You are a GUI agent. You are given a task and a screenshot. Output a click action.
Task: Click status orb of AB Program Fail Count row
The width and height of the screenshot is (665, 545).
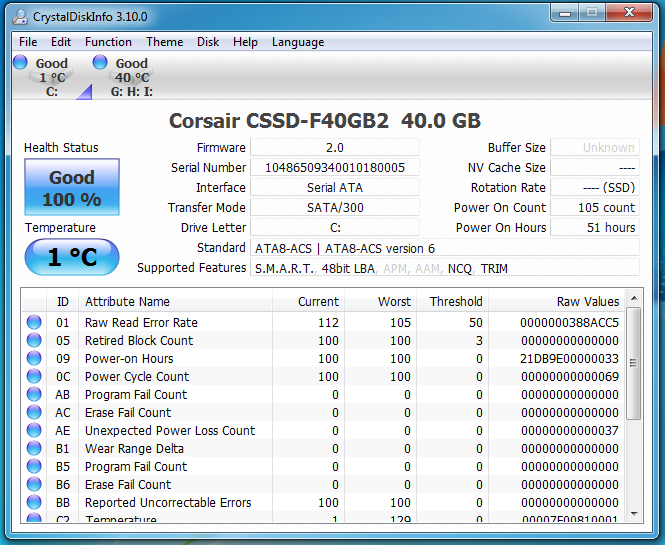tap(34, 394)
